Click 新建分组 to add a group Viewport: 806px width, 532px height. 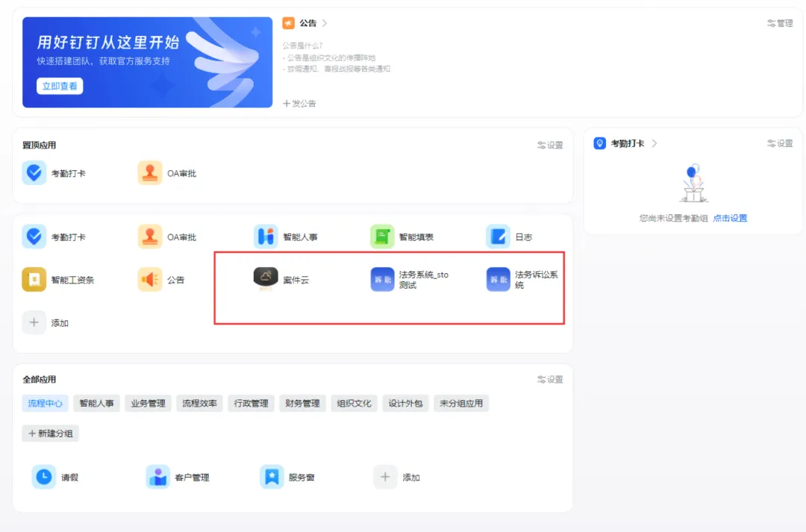point(50,433)
